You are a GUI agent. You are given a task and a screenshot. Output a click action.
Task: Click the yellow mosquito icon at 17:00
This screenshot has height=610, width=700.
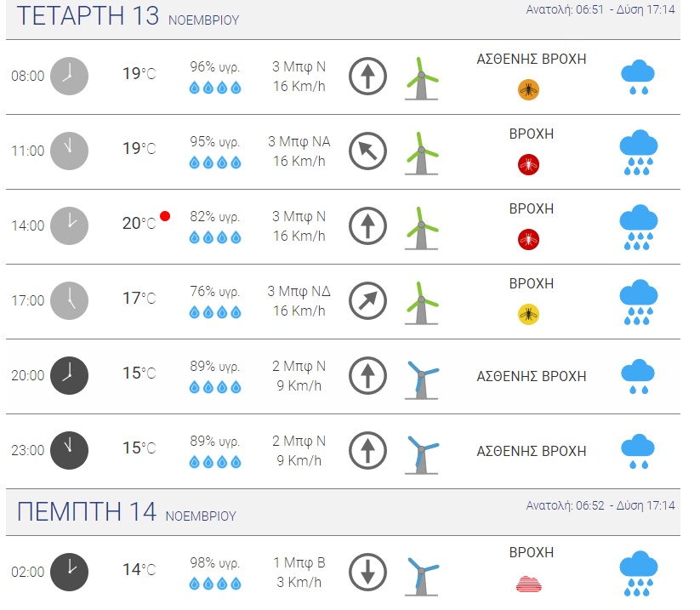(x=528, y=314)
